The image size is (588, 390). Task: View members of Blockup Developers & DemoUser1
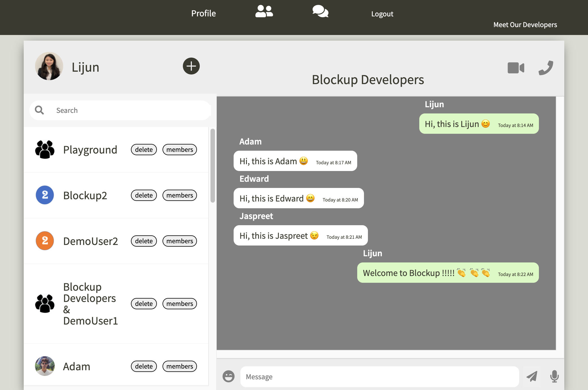tap(179, 304)
